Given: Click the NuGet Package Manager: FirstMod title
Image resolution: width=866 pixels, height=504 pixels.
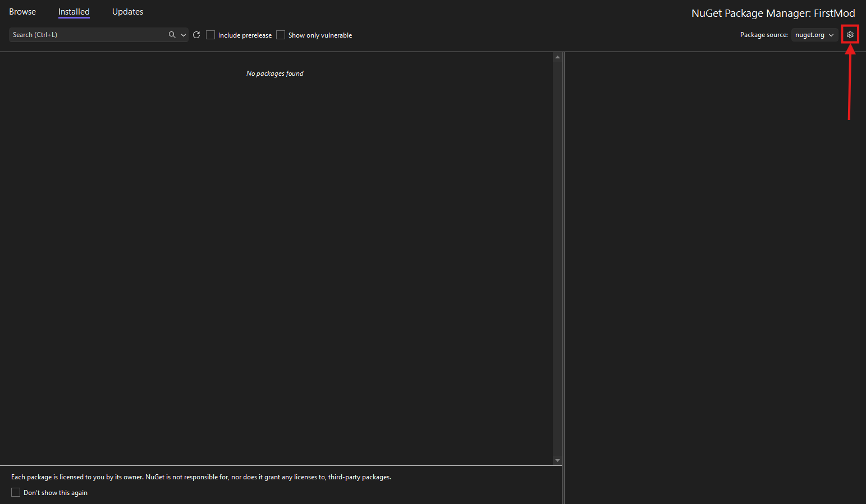Looking at the screenshot, I should coord(773,13).
